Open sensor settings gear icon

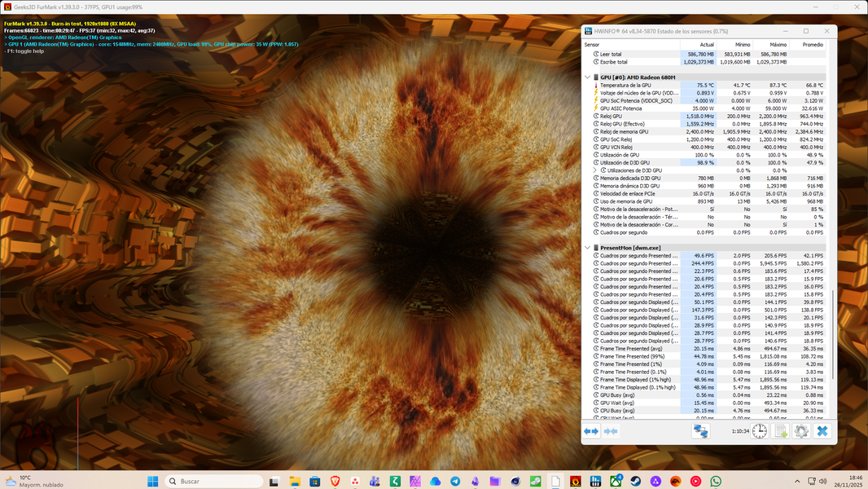tap(801, 431)
